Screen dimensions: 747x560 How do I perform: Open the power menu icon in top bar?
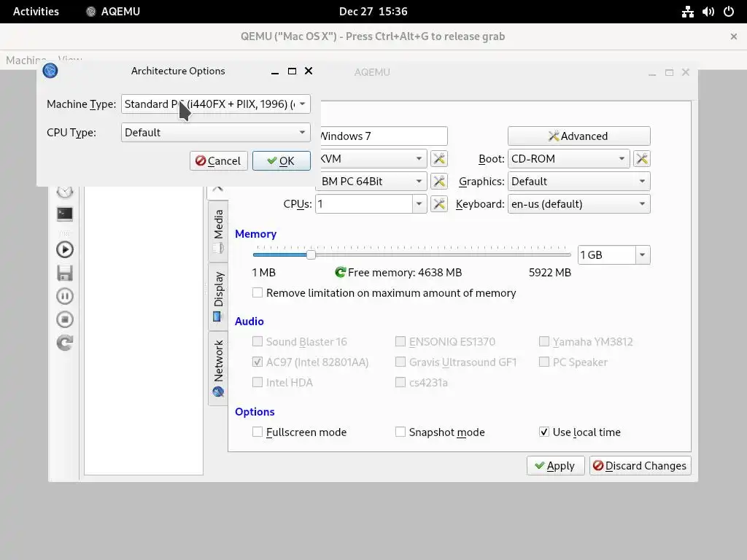click(x=729, y=12)
